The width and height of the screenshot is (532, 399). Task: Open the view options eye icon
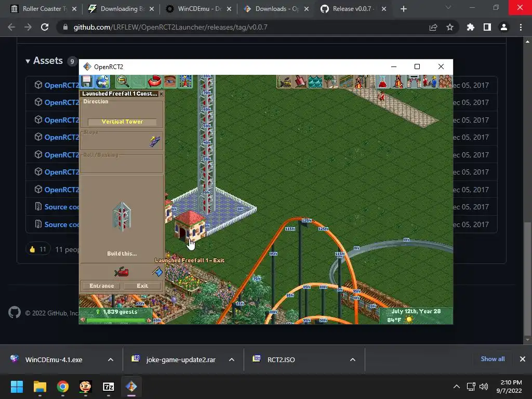tap(170, 82)
